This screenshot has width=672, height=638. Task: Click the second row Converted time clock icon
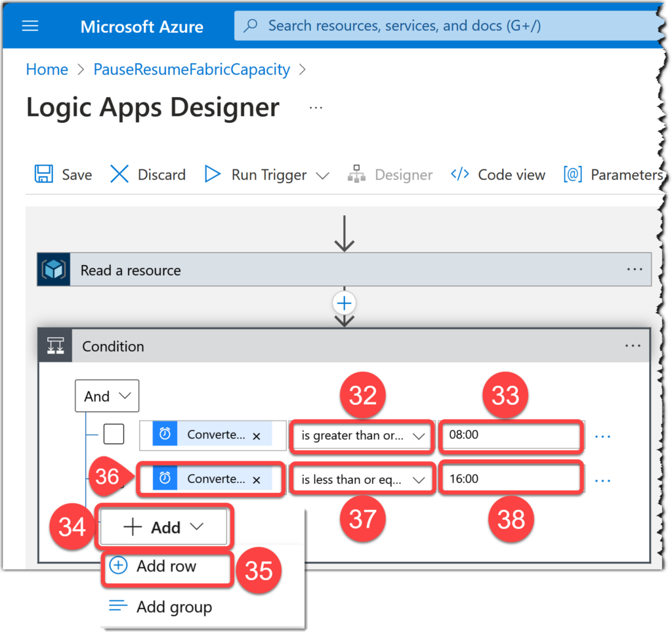[165, 478]
